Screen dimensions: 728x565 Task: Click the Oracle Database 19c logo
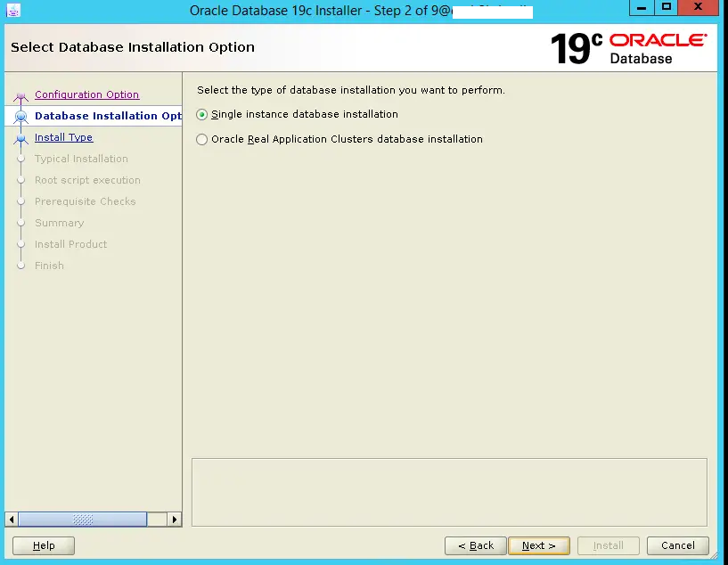tap(628, 48)
